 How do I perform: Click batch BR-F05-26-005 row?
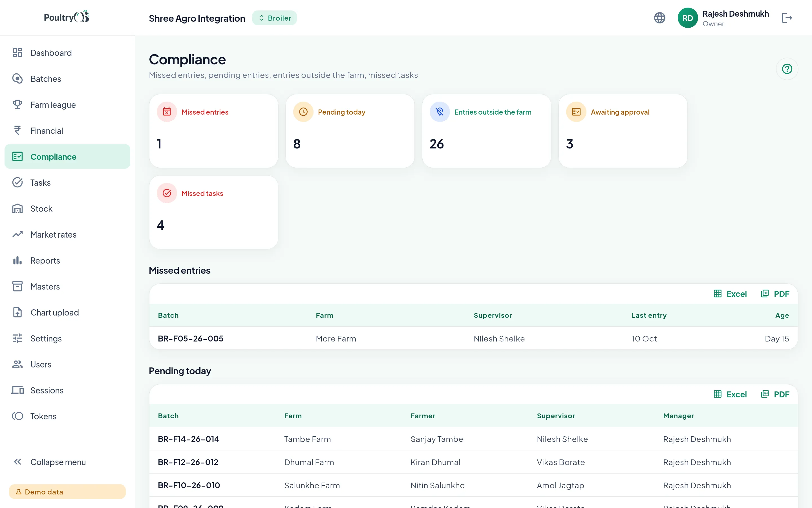tap(473, 338)
